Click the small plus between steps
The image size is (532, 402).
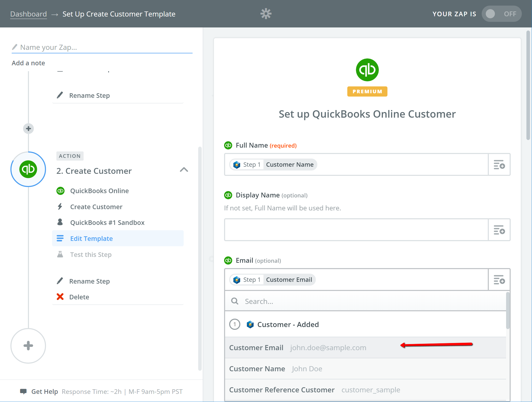coord(28,129)
